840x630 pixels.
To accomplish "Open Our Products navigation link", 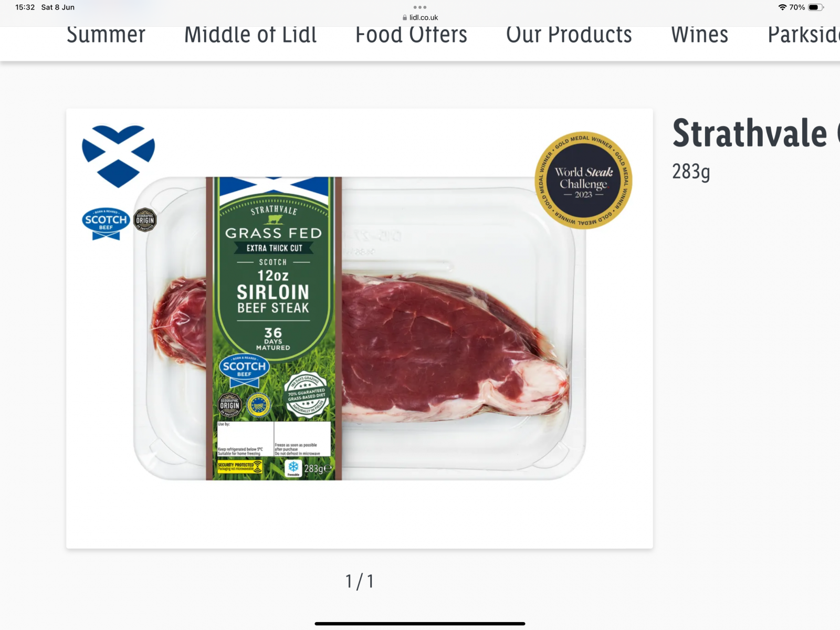I will coord(569,35).
